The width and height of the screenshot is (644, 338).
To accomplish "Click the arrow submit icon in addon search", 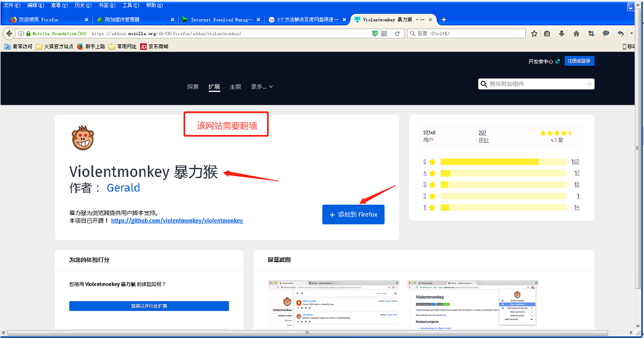I will click(x=589, y=84).
